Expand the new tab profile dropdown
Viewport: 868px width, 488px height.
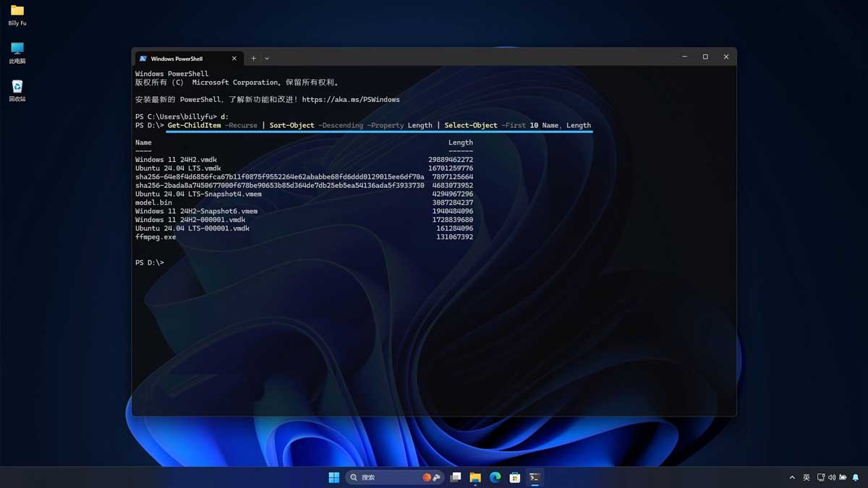267,59
